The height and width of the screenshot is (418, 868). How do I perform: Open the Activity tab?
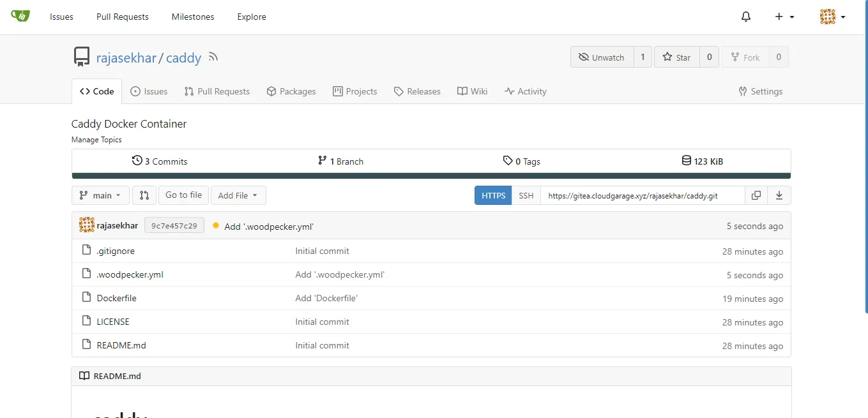526,91
